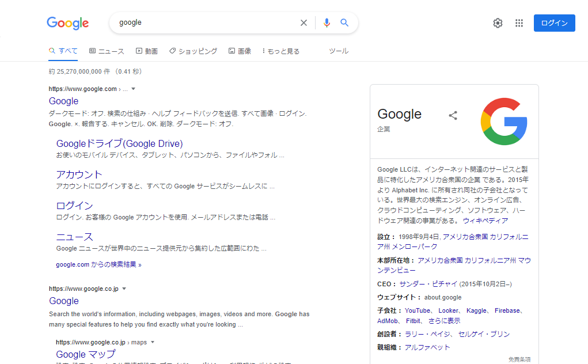The image size is (588, 364).
Task: Click the blue magnifier search icon
Action: tap(344, 23)
